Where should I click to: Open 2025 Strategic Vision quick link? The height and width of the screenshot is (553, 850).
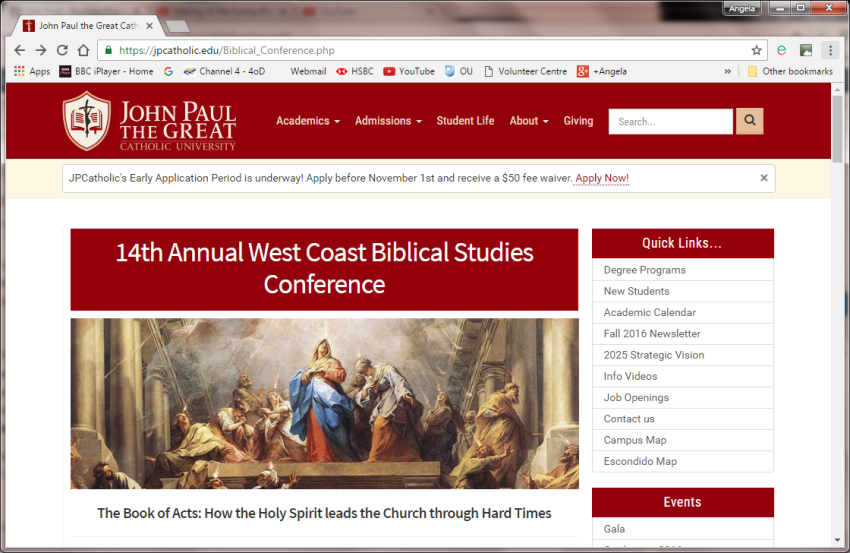click(x=682, y=355)
